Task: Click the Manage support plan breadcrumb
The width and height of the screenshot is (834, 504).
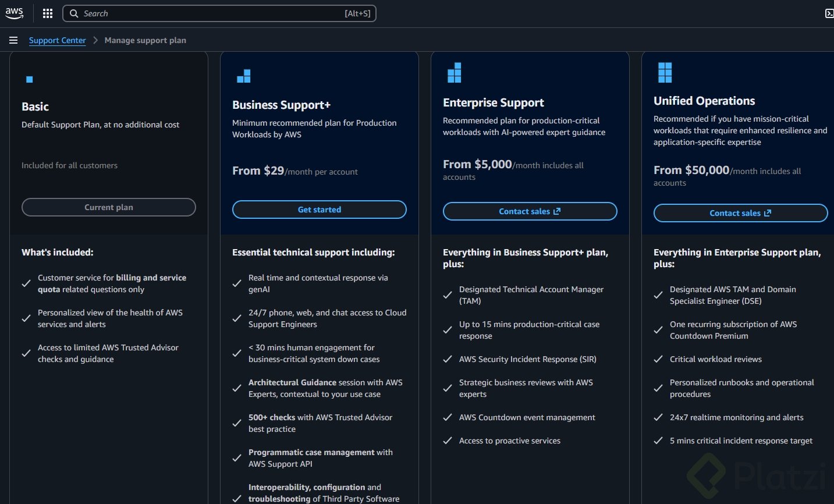Action: tap(145, 40)
